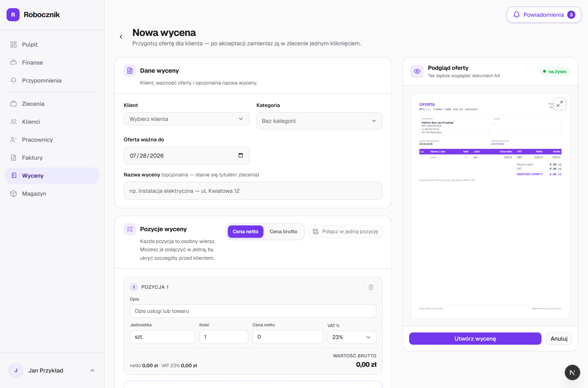Open the calendar date picker icon
Screen dimensions: 588x388
(x=241, y=155)
